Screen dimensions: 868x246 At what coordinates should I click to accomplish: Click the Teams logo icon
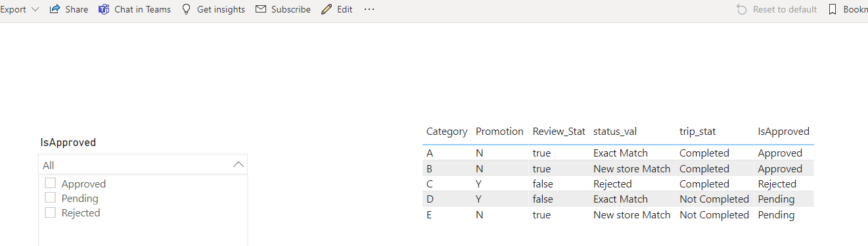[104, 9]
